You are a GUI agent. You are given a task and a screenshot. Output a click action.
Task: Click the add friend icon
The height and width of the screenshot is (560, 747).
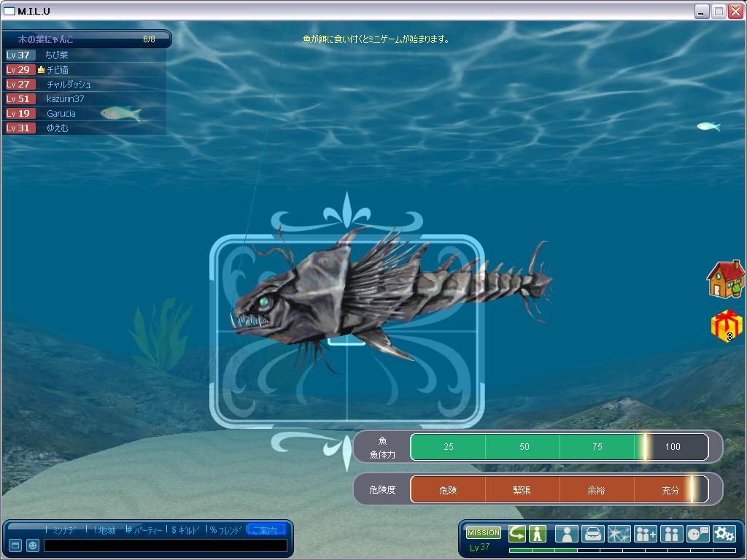645,534
